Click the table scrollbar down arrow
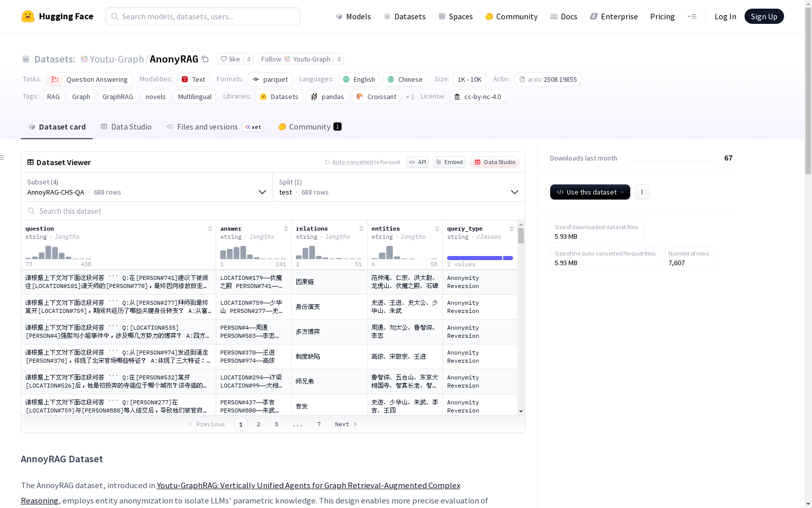The width and height of the screenshot is (812, 508). [x=521, y=411]
